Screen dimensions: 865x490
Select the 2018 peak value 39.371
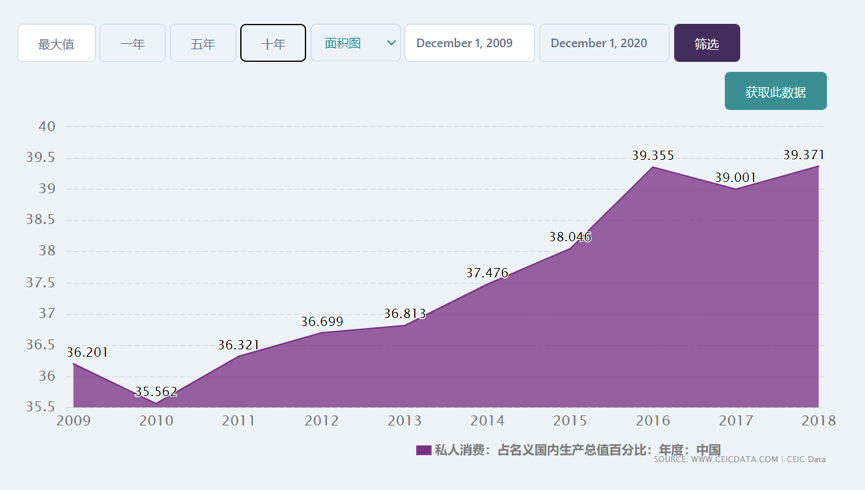(818, 166)
